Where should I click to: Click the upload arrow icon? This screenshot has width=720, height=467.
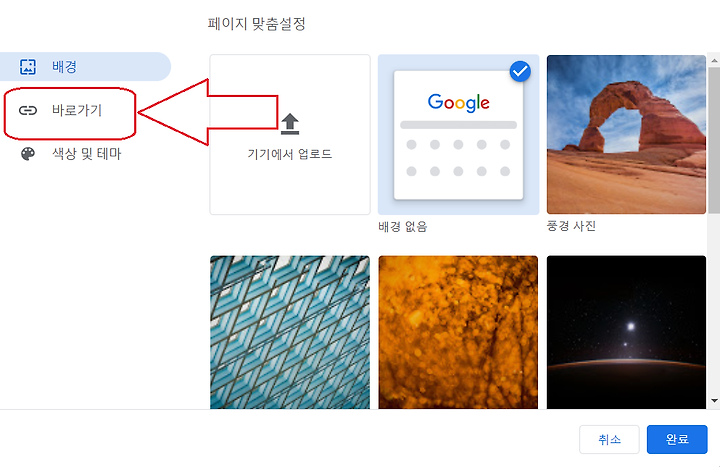tap(290, 124)
